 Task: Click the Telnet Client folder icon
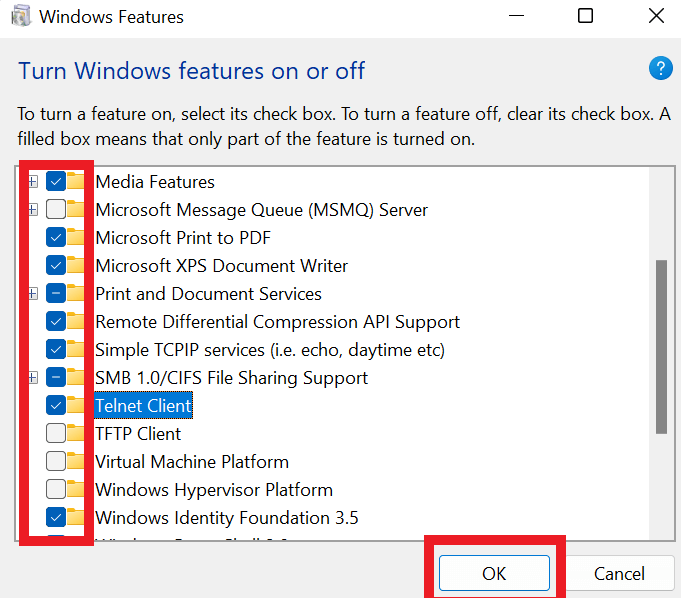[x=77, y=406]
